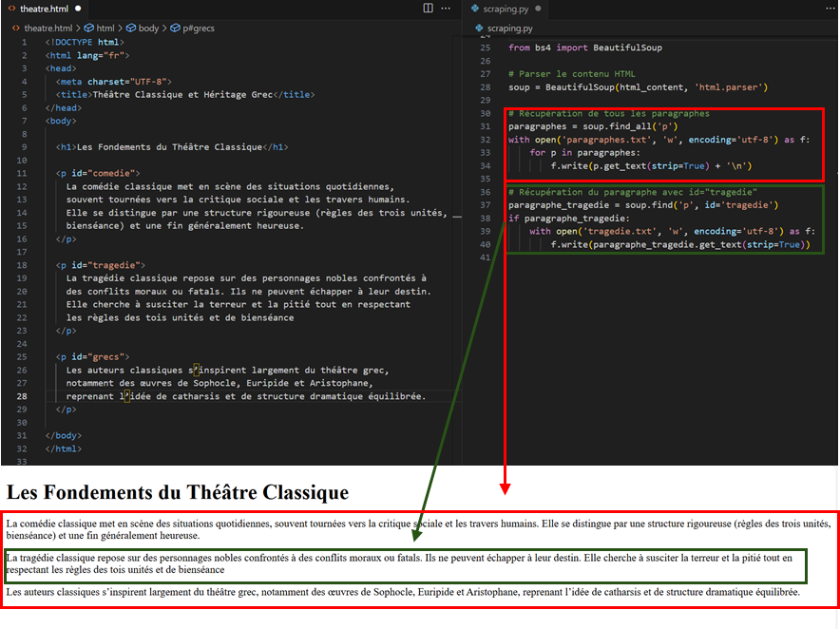This screenshot has height=629, width=840.
Task: Click the HTML file icon on the theatre.html tab
Action: [x=11, y=9]
